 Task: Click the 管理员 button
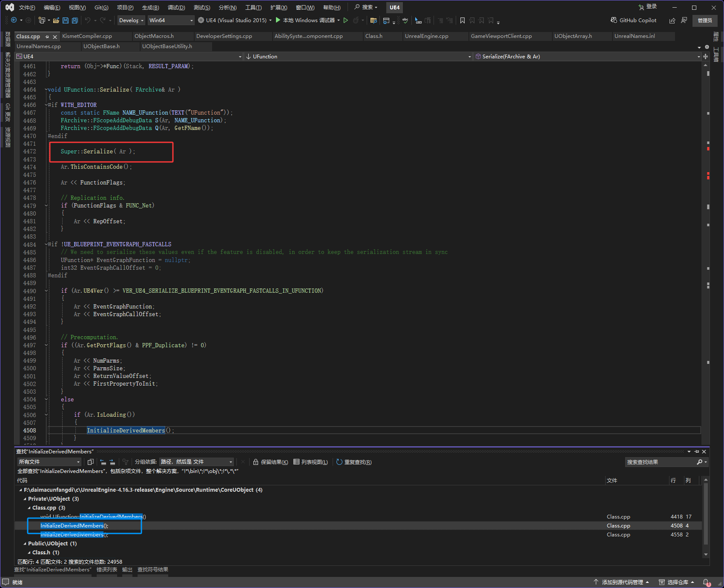click(705, 20)
